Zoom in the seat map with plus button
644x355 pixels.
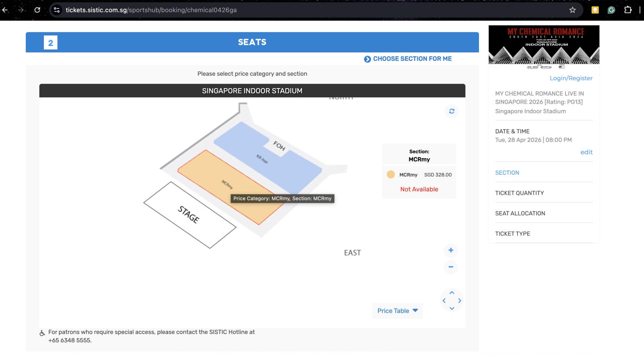point(451,250)
